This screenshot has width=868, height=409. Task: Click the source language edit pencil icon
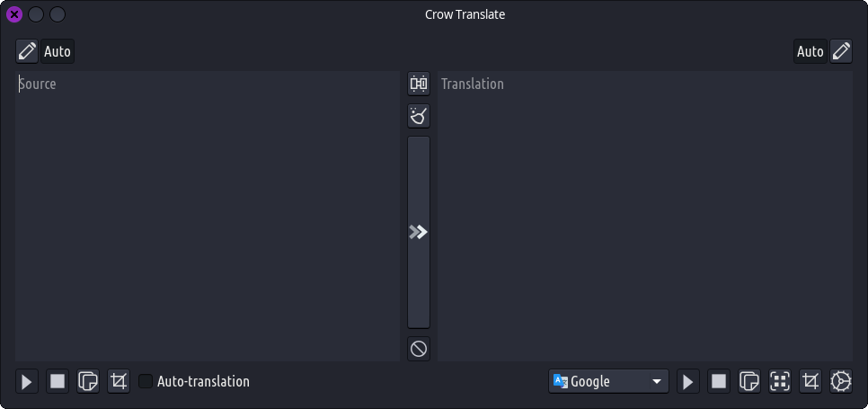(x=27, y=51)
